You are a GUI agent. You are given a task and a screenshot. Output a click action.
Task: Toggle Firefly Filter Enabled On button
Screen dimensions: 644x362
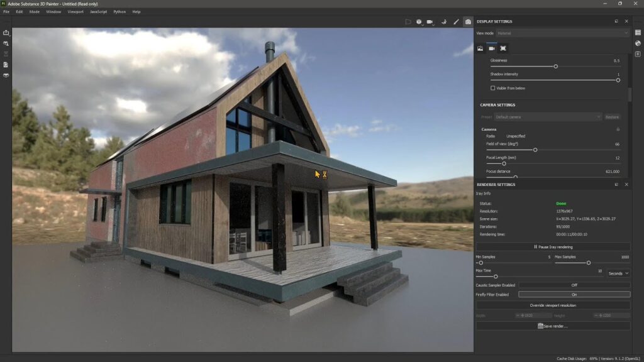574,294
